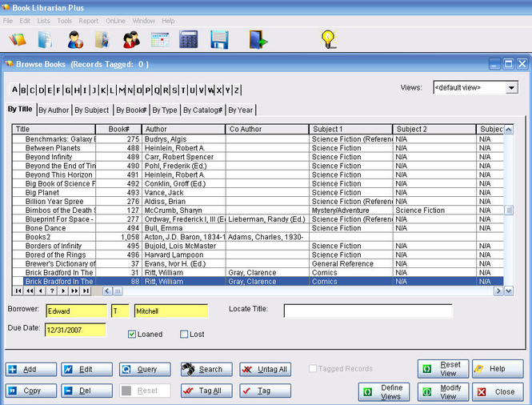The width and height of the screenshot is (532, 405).
Task: Open the calendar toolbar icon
Action: pos(160,40)
